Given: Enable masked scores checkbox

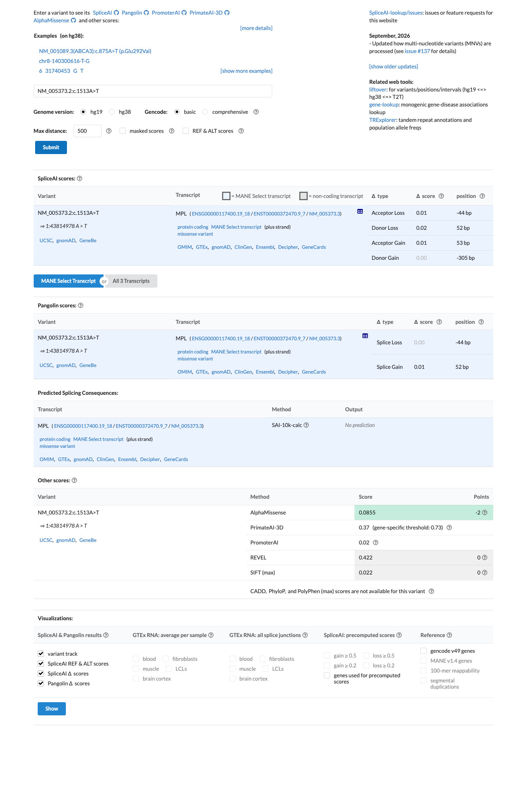Looking at the screenshot, I should (x=123, y=131).
